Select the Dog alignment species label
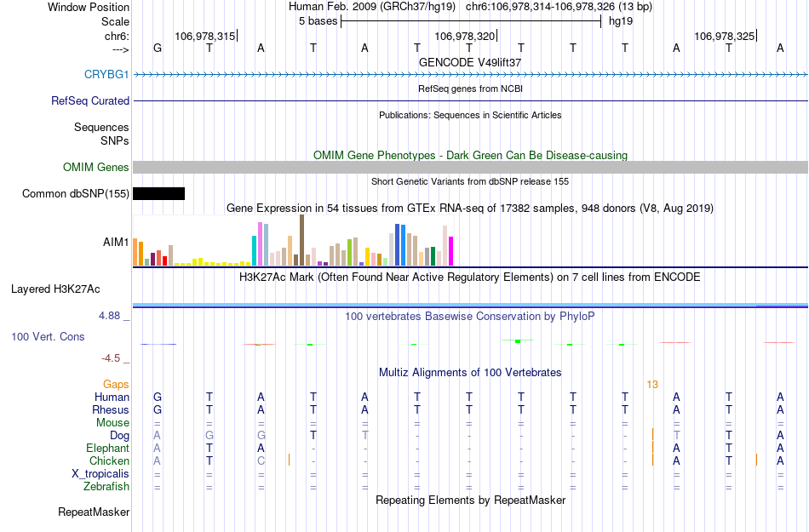Screen dimensions: 809x532 (119, 436)
